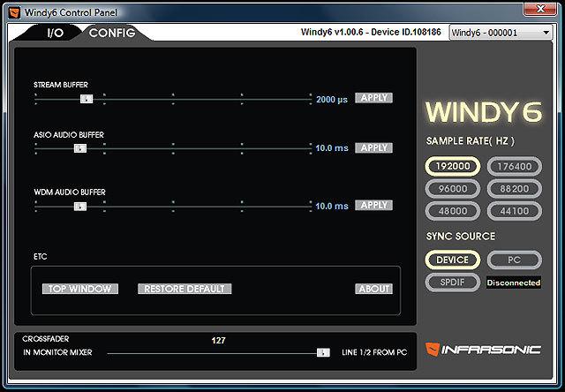This screenshot has width=565, height=392.
Task: Apply the stream buffer setting
Action: [x=373, y=98]
